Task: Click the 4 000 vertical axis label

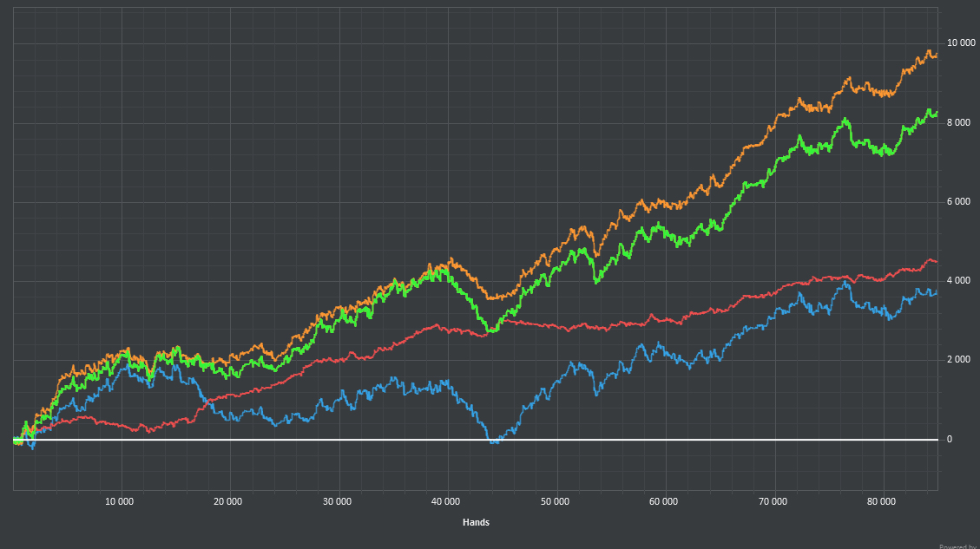Action: 957,281
